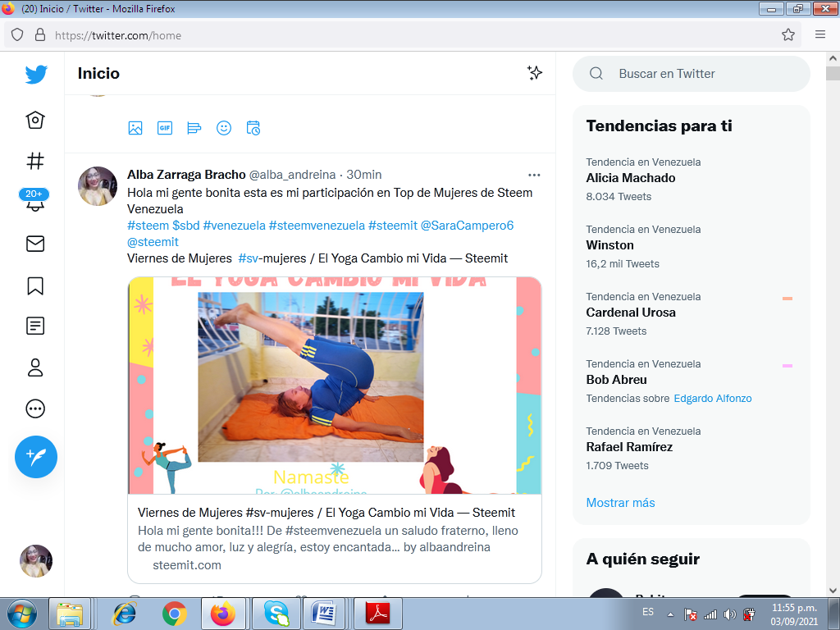Open Messages envelope icon
The height and width of the screenshot is (630, 840).
(x=35, y=244)
